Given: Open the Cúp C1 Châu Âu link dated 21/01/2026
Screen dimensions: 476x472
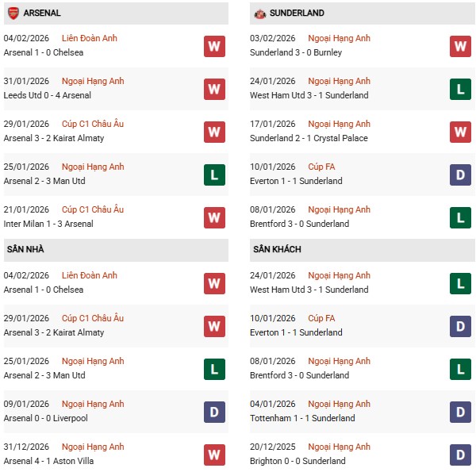Looking at the screenshot, I should pos(94,209).
